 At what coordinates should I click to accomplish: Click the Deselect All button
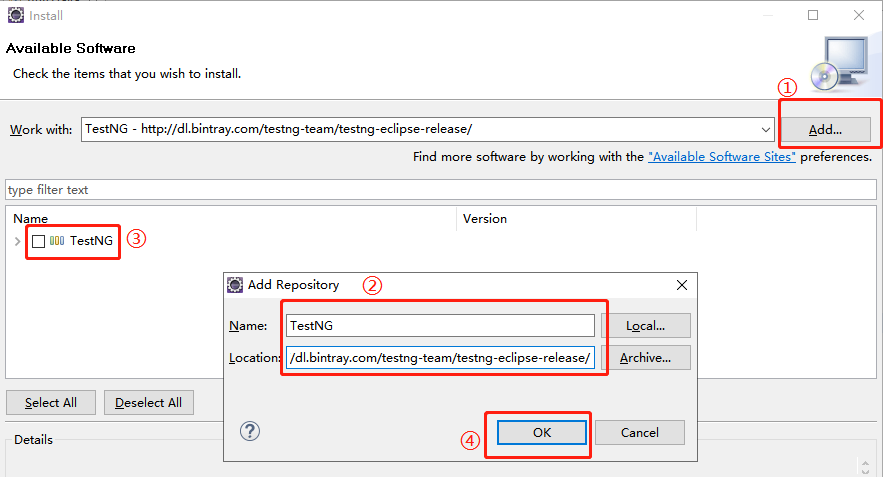click(x=149, y=403)
